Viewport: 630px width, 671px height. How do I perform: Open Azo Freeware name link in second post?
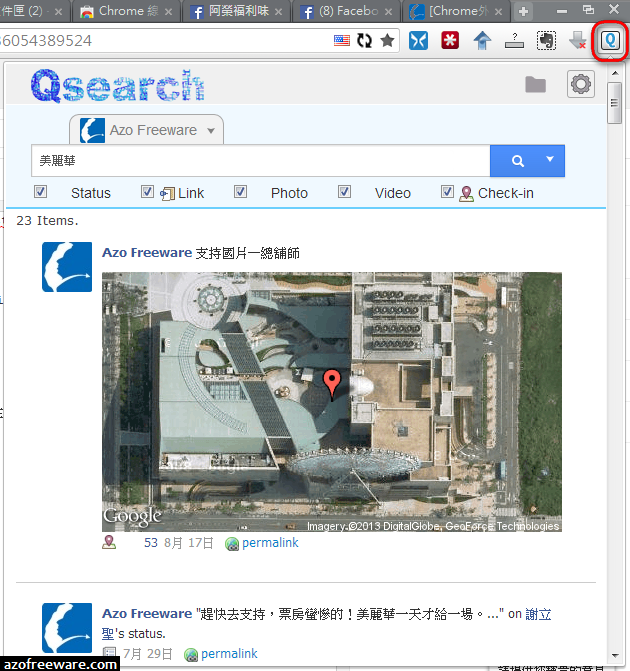(147, 614)
